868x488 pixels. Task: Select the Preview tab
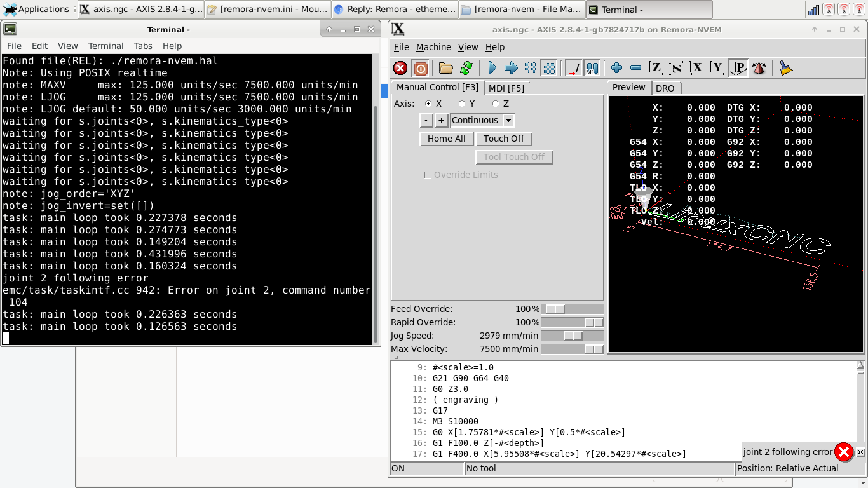pyautogui.click(x=629, y=87)
